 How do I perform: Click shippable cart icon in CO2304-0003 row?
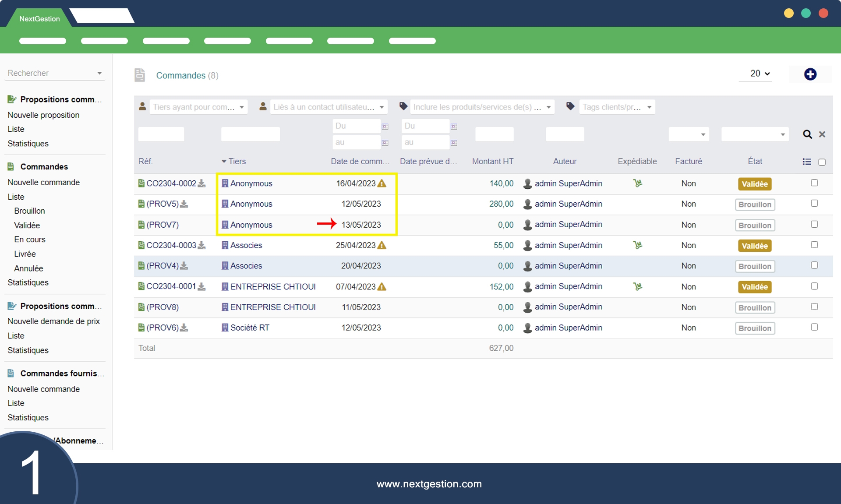(637, 245)
